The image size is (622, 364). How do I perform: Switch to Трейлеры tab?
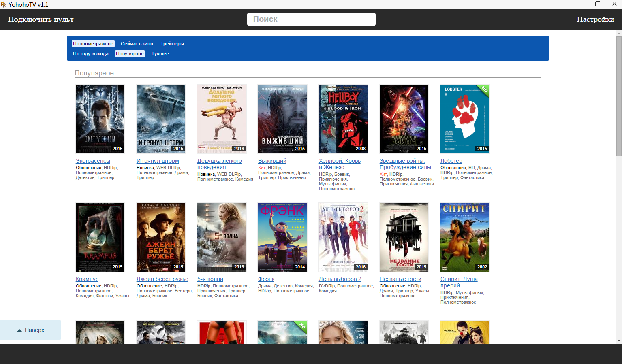point(172,44)
